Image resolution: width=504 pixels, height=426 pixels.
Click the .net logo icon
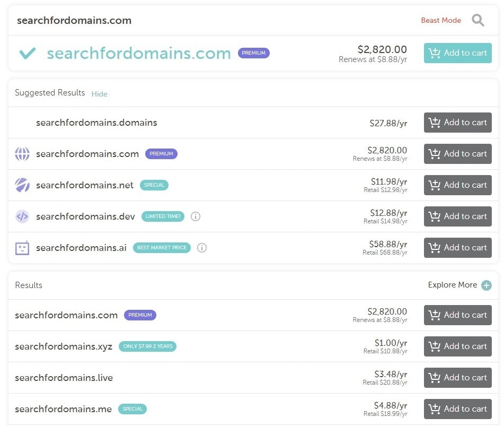(22, 185)
